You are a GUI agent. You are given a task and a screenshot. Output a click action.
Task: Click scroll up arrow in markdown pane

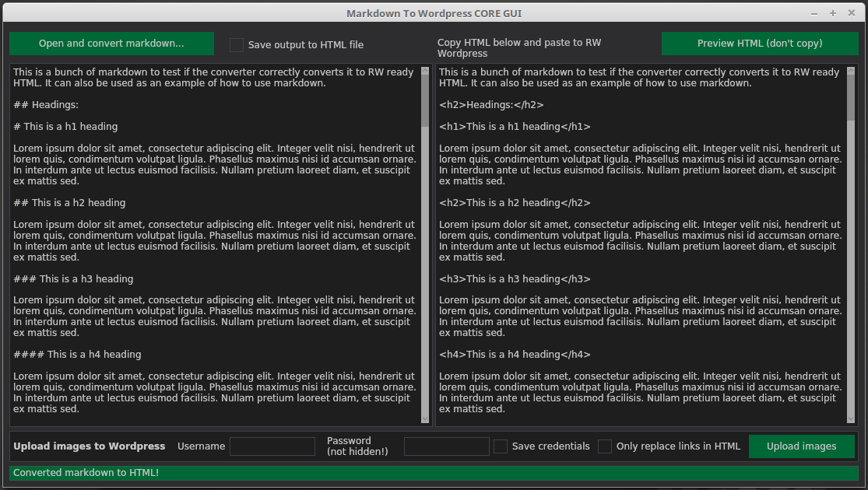[425, 71]
